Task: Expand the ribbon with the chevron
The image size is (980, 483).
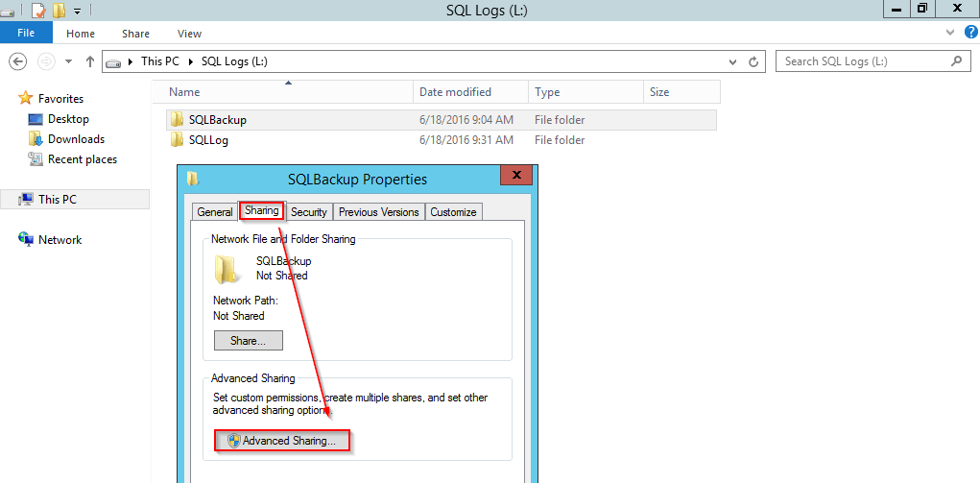Action: (950, 32)
